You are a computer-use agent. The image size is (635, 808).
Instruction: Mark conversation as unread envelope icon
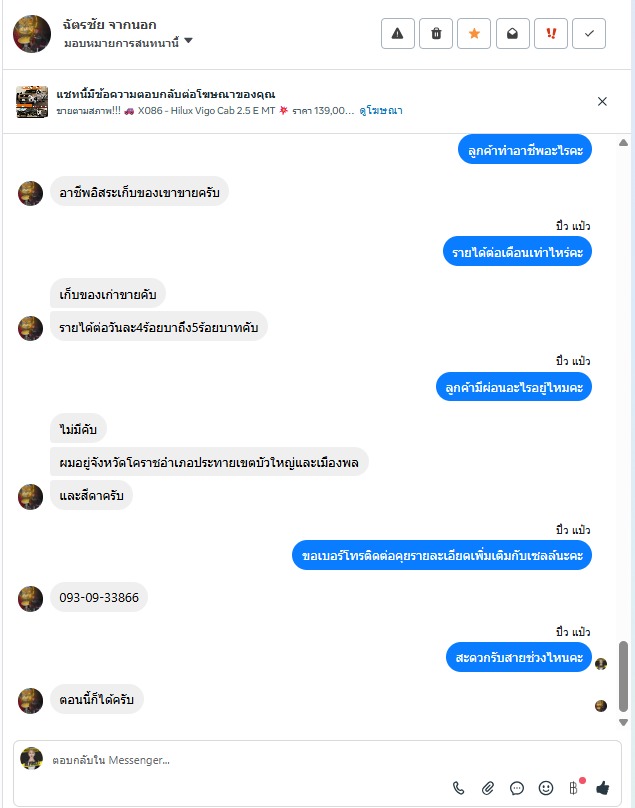512,33
